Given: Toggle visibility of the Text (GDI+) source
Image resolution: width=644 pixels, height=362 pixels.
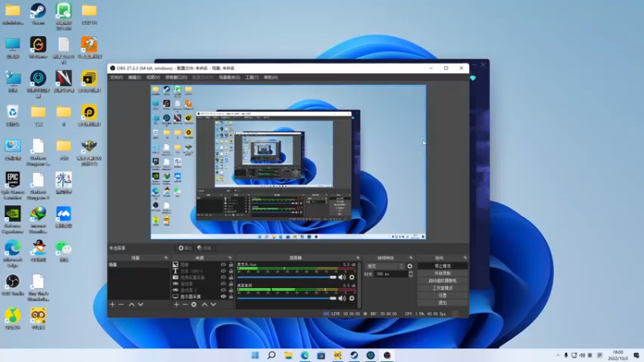Looking at the screenshot, I should 224,271.
